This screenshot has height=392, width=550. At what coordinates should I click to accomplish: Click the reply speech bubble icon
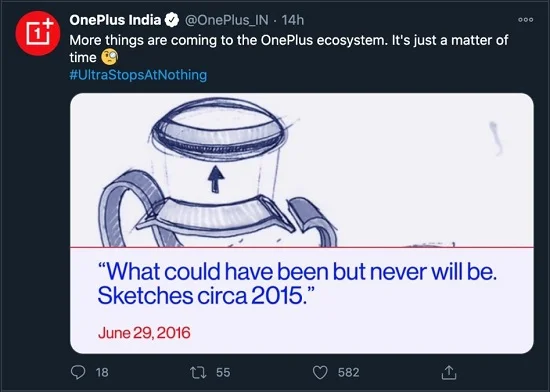point(78,372)
